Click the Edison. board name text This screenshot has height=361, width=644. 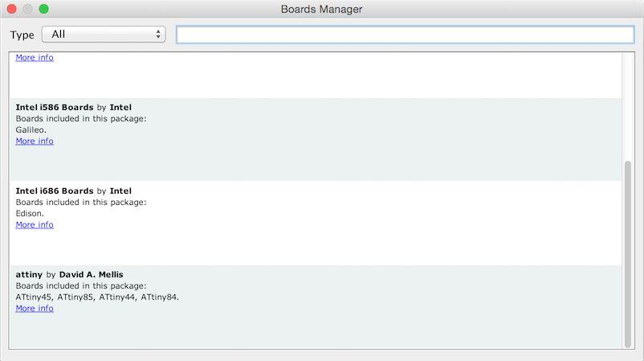point(30,213)
